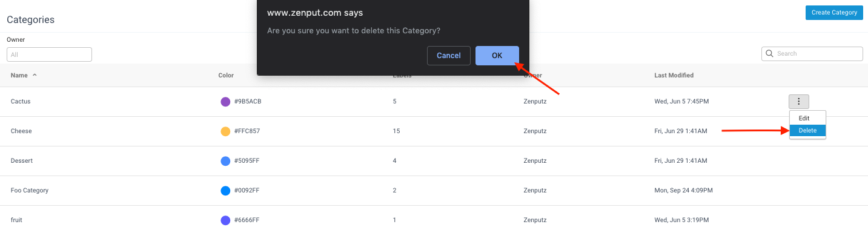Select the blue Dessert color swatch
This screenshot has width=868, height=233.
[x=225, y=161]
